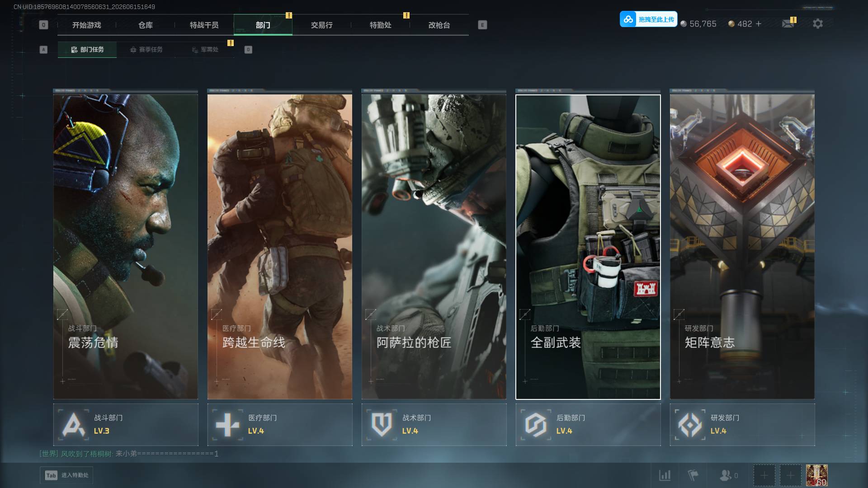This screenshot has width=868, height=488.
Task: Open the mail inbox icon
Action: pyautogui.click(x=788, y=23)
